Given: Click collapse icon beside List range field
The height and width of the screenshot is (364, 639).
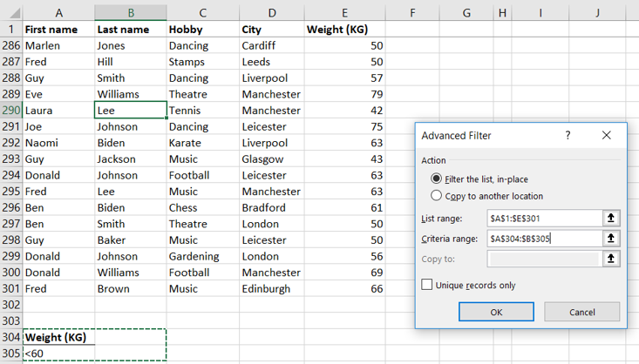Looking at the screenshot, I should [611, 218].
